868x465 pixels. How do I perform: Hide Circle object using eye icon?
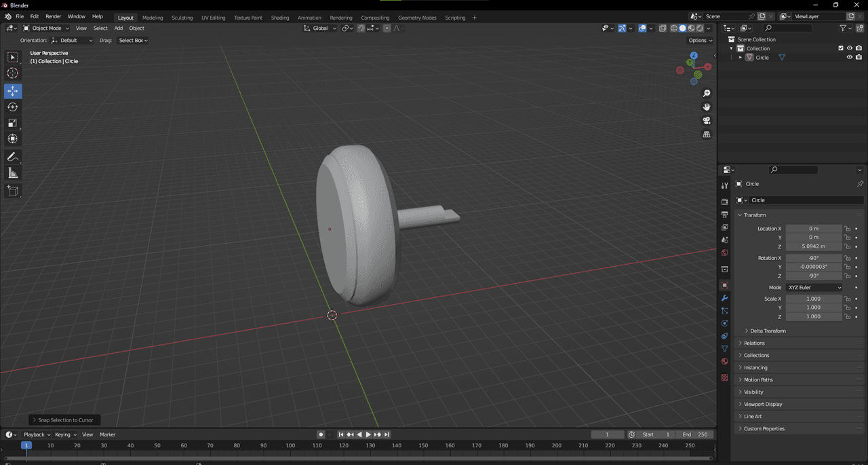pyautogui.click(x=849, y=58)
